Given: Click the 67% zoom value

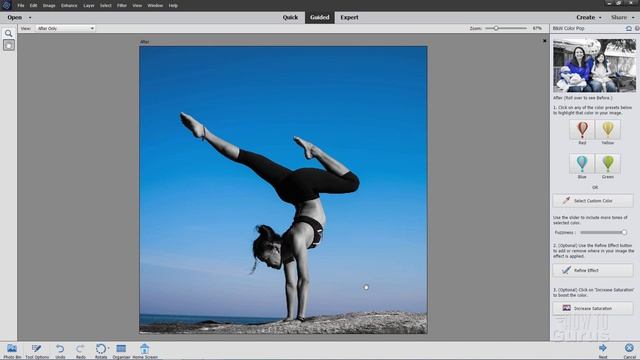Looking at the screenshot, I should point(537,29).
